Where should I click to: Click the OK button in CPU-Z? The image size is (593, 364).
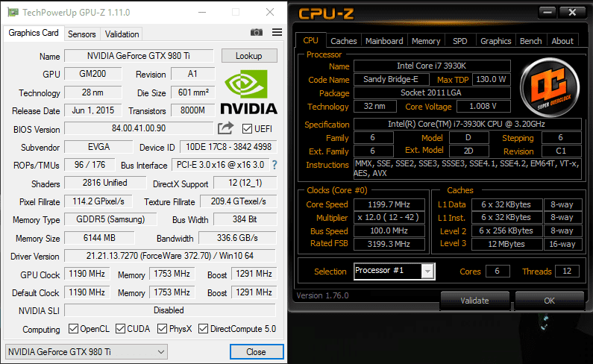[x=549, y=301]
